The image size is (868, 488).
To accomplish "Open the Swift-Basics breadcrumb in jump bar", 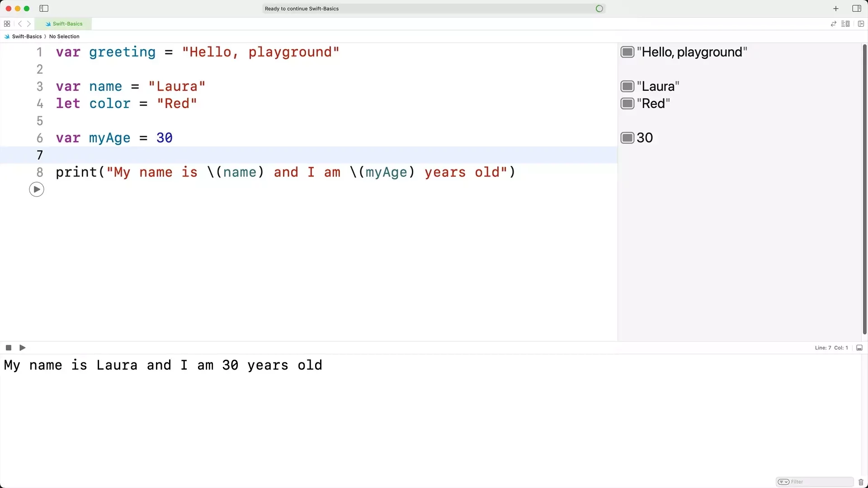I will (x=26, y=37).
